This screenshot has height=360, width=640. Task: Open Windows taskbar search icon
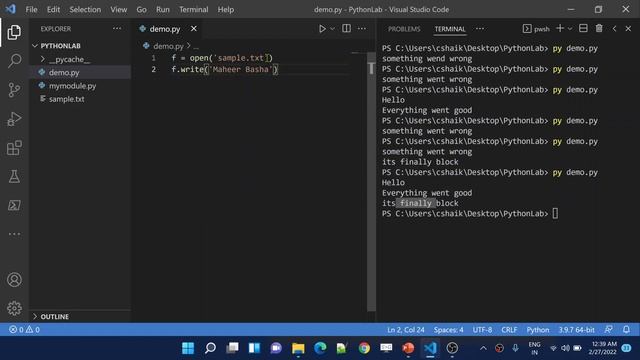click(x=210, y=348)
